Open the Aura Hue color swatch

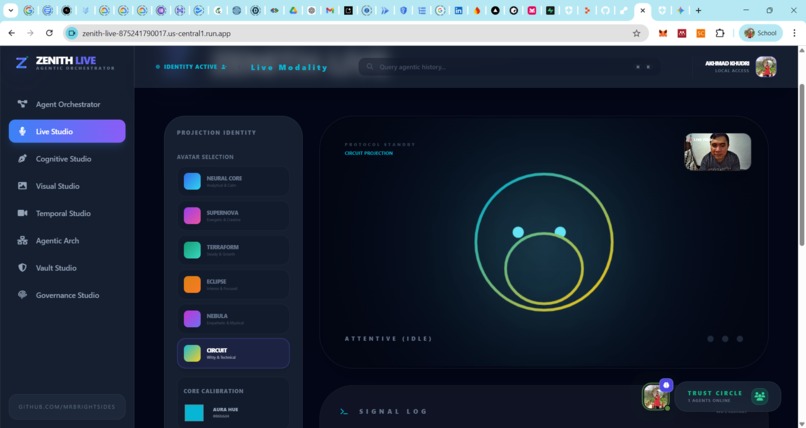tap(194, 413)
